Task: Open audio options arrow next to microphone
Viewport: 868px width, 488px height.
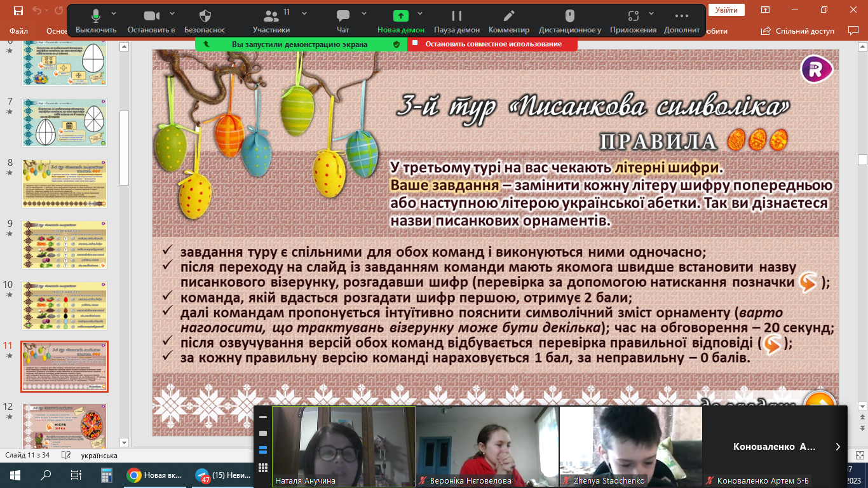Action: coord(114,13)
